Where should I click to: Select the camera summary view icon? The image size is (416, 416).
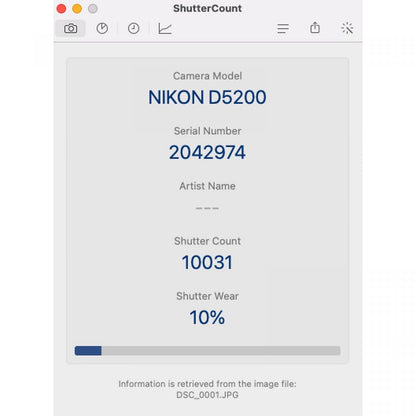pyautogui.click(x=70, y=28)
